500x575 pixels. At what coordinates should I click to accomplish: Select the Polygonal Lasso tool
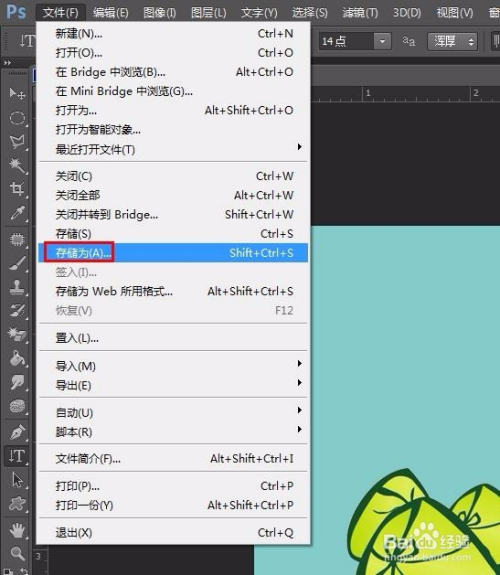[x=17, y=141]
